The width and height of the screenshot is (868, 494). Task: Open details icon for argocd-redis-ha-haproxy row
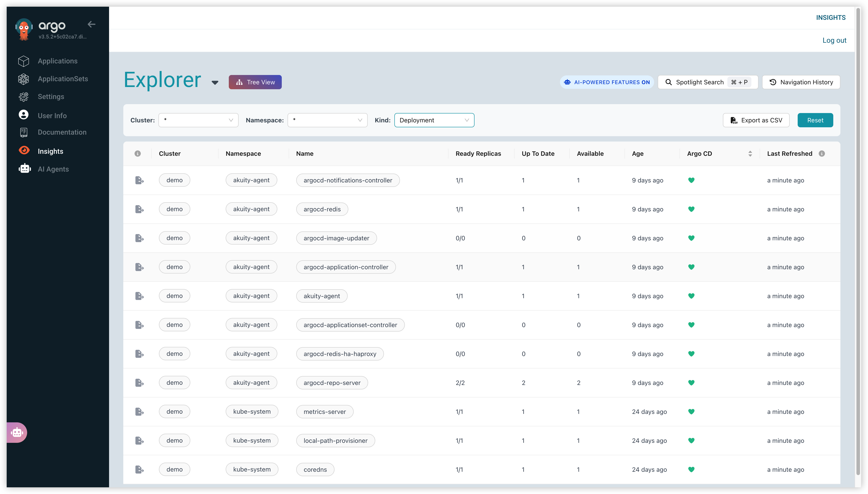tap(140, 354)
